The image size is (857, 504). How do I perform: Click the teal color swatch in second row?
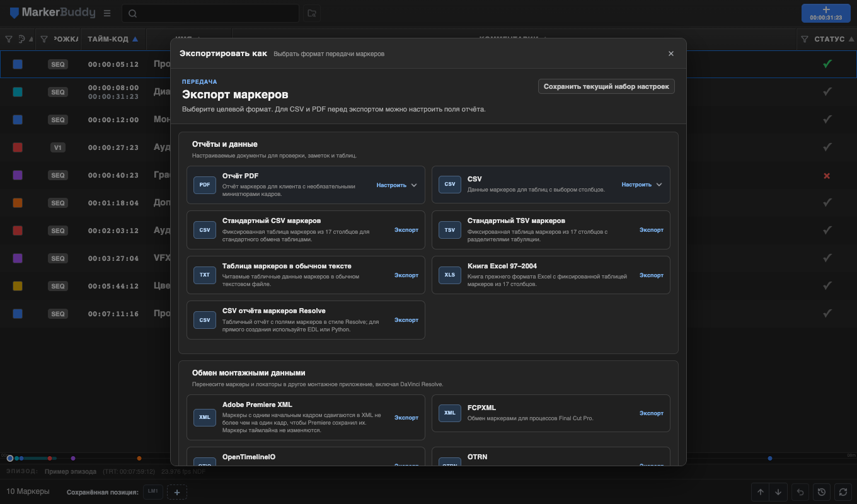pyautogui.click(x=18, y=92)
